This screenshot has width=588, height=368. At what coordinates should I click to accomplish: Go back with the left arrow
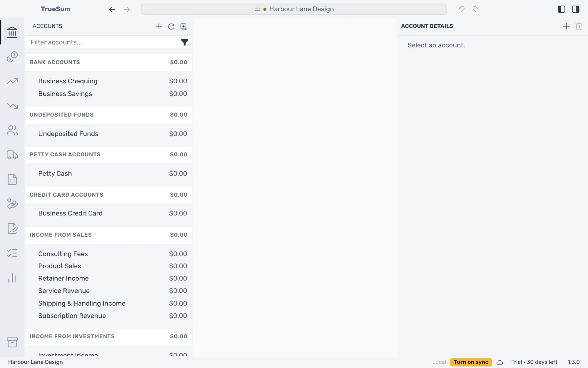coord(112,9)
